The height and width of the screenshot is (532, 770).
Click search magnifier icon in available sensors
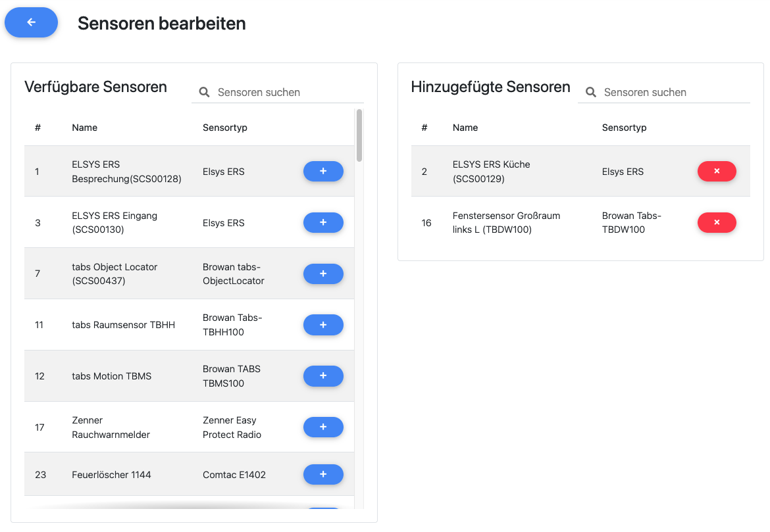pyautogui.click(x=205, y=92)
